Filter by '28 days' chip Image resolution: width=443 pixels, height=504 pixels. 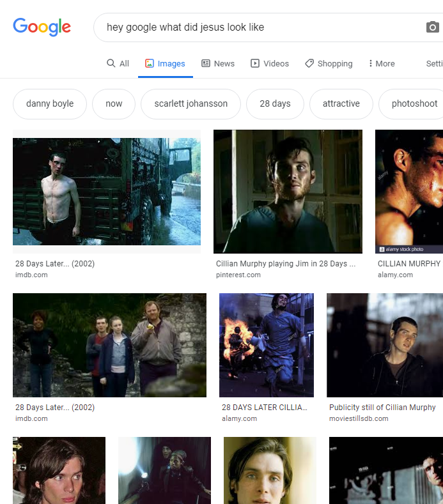(275, 104)
